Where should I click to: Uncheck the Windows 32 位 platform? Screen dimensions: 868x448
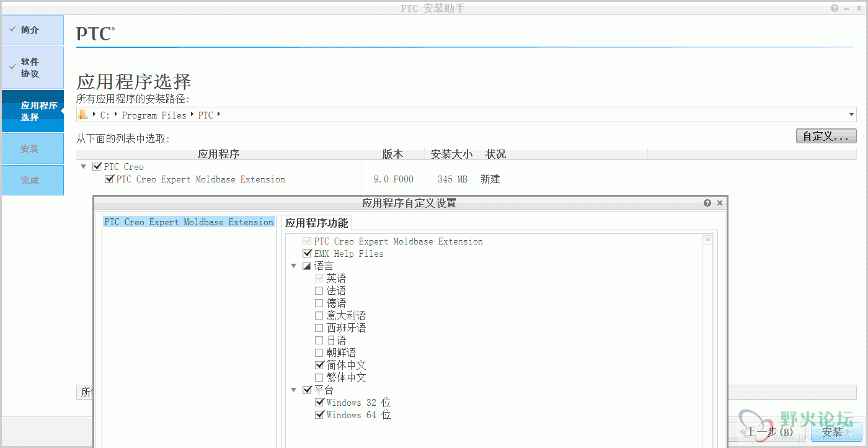(x=319, y=403)
